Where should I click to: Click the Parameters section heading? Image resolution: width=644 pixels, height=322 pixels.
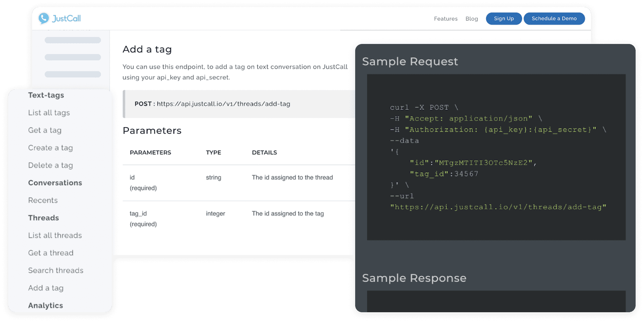click(x=152, y=130)
